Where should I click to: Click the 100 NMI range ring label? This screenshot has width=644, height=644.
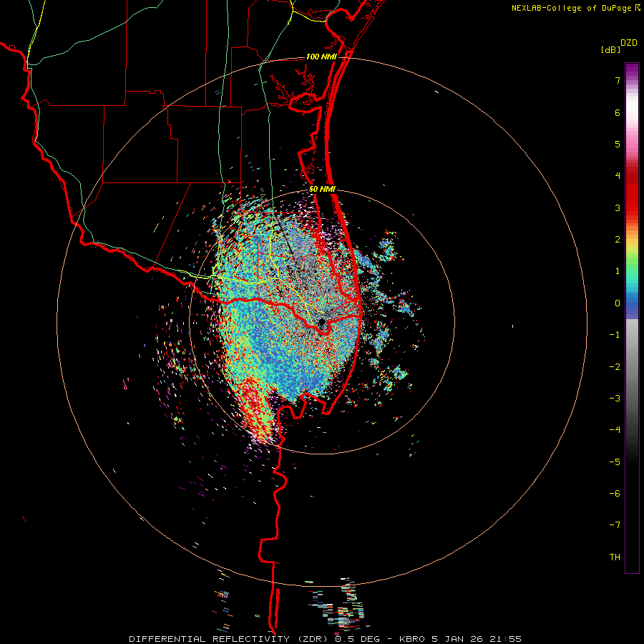(x=321, y=57)
